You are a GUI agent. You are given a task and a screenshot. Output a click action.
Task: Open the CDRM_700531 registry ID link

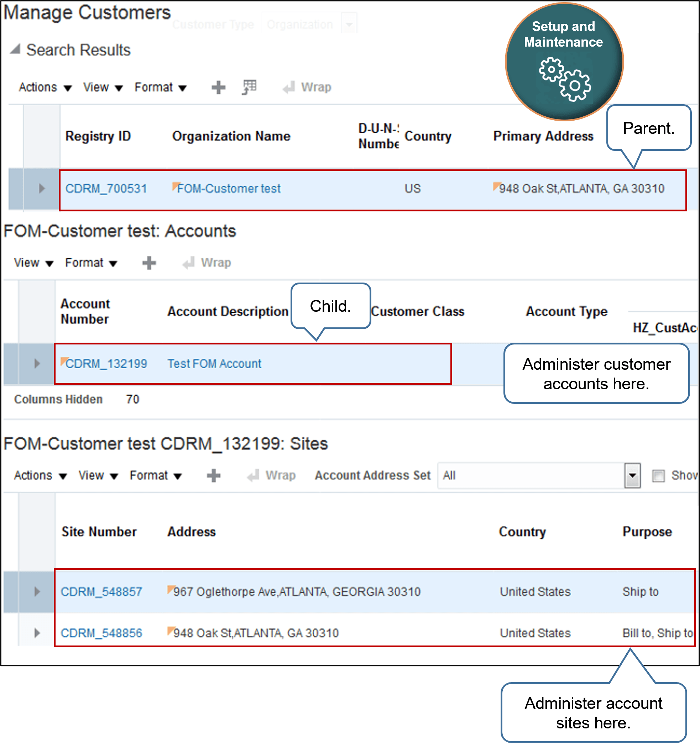point(106,189)
